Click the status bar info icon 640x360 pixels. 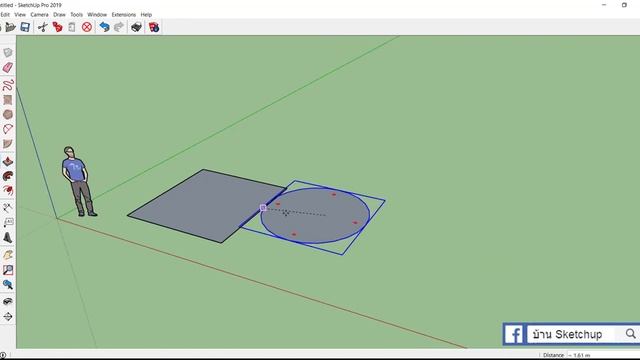click(x=3, y=355)
